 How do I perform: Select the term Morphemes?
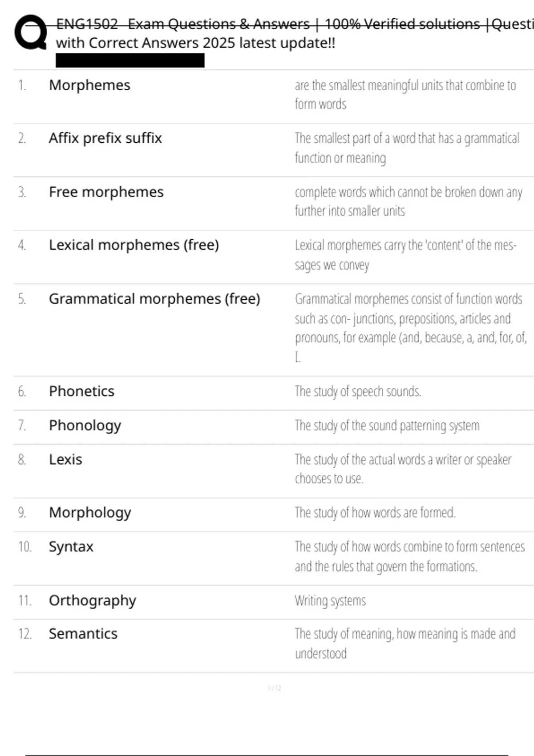point(89,85)
